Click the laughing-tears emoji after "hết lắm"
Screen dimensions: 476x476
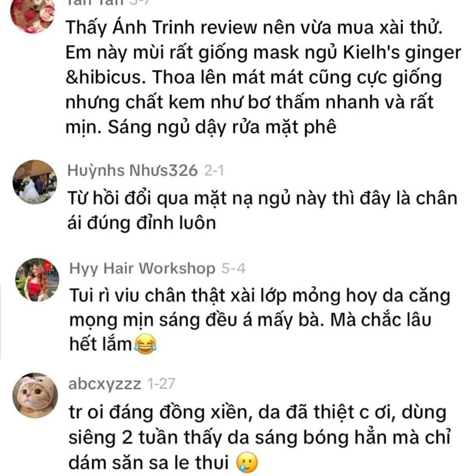(145, 344)
